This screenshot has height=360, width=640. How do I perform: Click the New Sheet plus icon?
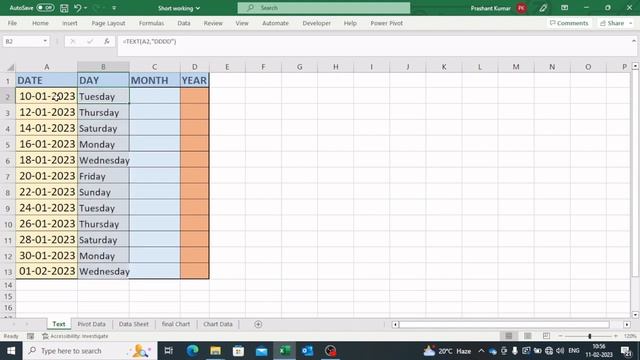pyautogui.click(x=258, y=324)
